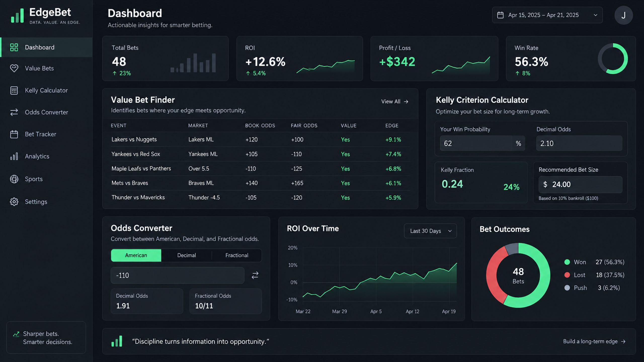The image size is (644, 362).
Task: Click the Analytics bar chart icon
Action: (14, 156)
